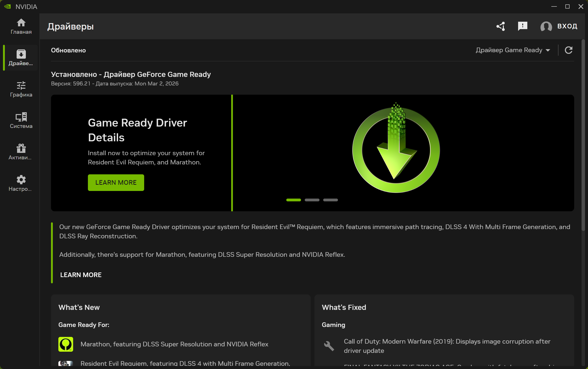The width and height of the screenshot is (588, 369).
Task: Click the user avatar icon
Action: [546, 26]
